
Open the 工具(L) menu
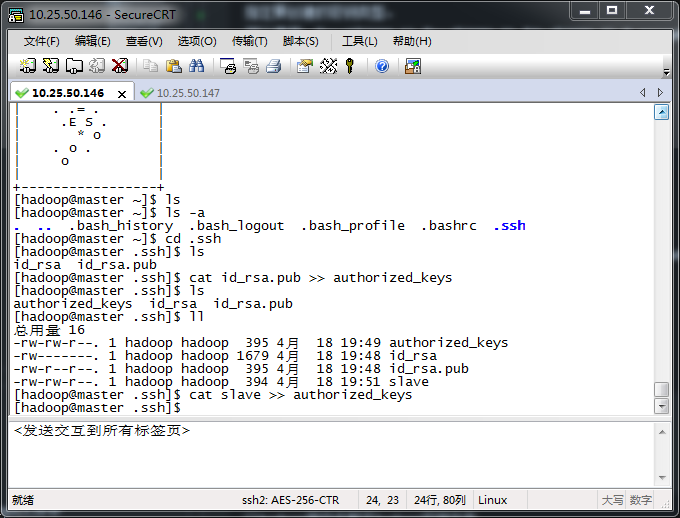click(x=360, y=41)
